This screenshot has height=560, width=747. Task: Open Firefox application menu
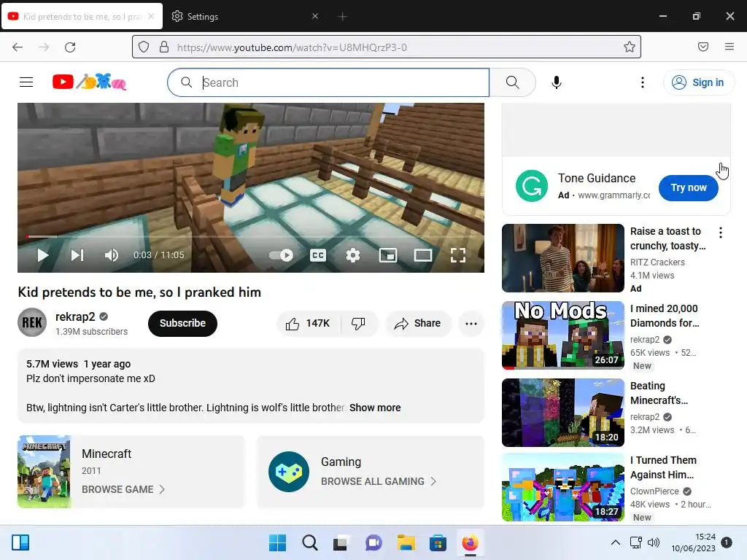point(729,47)
